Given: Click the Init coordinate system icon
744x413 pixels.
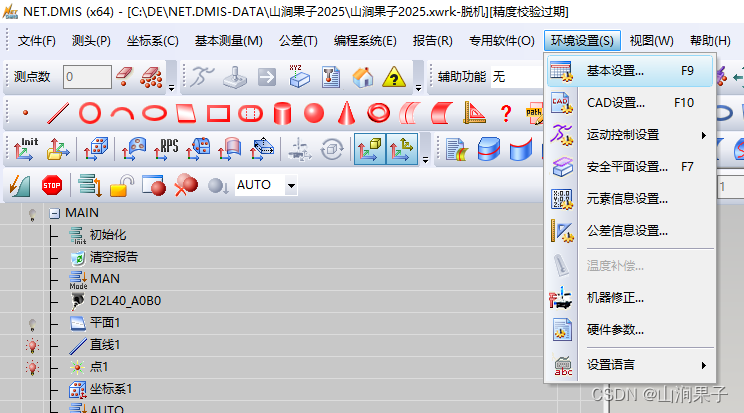Looking at the screenshot, I should 26,149.
